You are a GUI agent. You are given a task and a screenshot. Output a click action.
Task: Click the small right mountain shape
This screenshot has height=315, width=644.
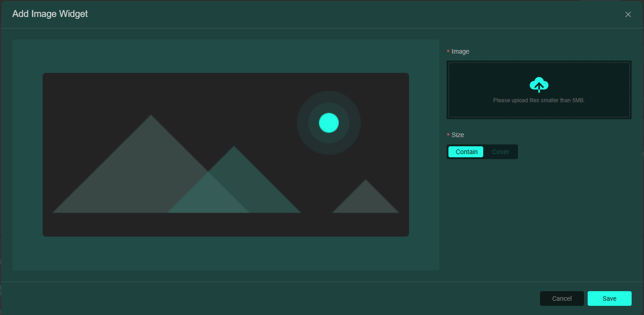click(x=366, y=200)
